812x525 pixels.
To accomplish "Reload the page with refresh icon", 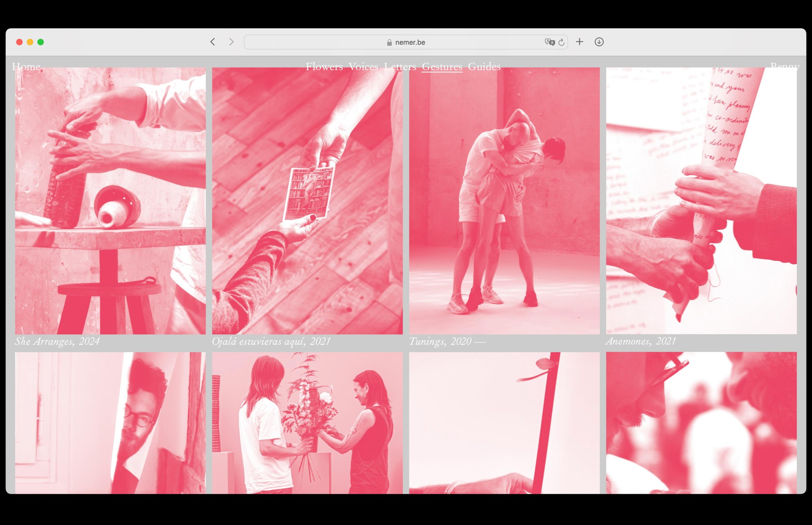I will (561, 42).
